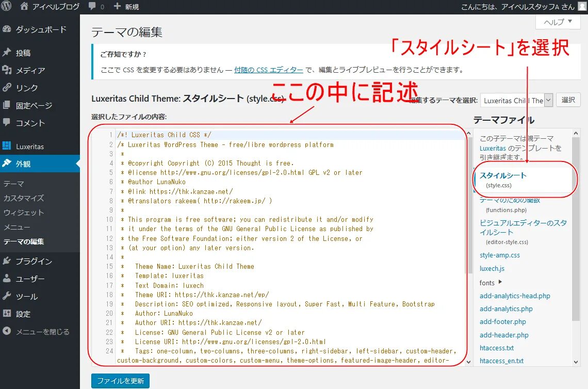This screenshot has height=389, width=588.
Task: Click the 'Theme Name: Luxeritas Child Theme' line
Action: (x=194, y=266)
